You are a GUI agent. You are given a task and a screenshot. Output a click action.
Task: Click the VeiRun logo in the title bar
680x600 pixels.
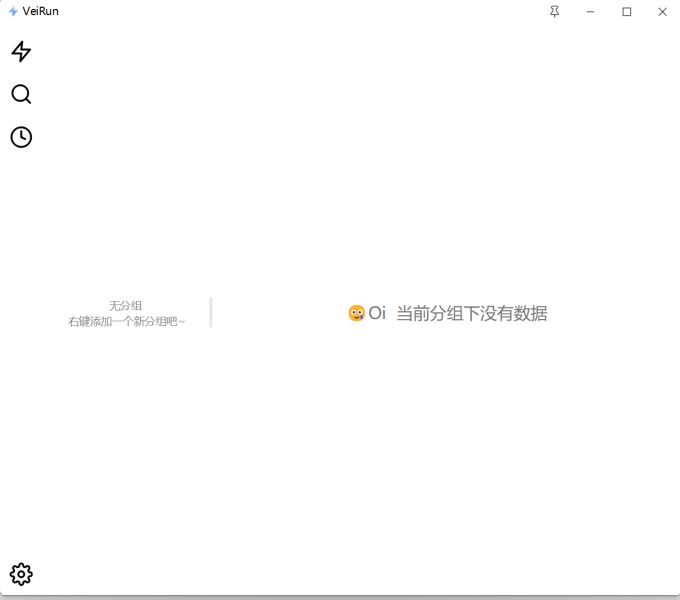[13, 11]
